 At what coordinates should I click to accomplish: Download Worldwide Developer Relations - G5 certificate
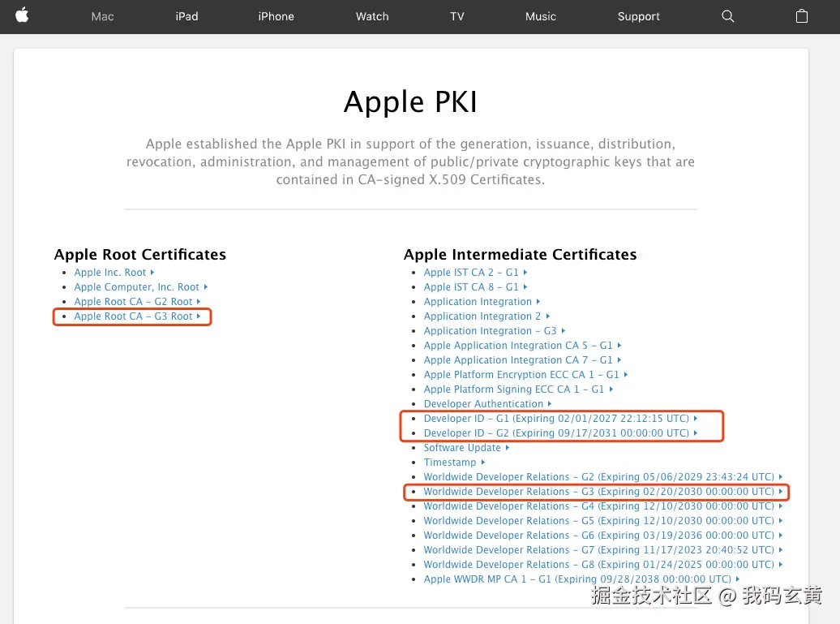tap(603, 520)
